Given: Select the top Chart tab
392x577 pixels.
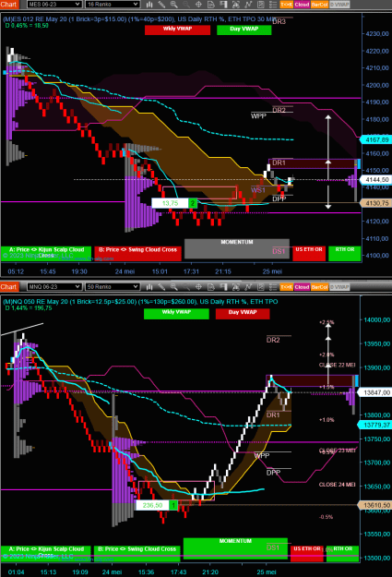Looking at the screenshot, I should tap(9, 5).
